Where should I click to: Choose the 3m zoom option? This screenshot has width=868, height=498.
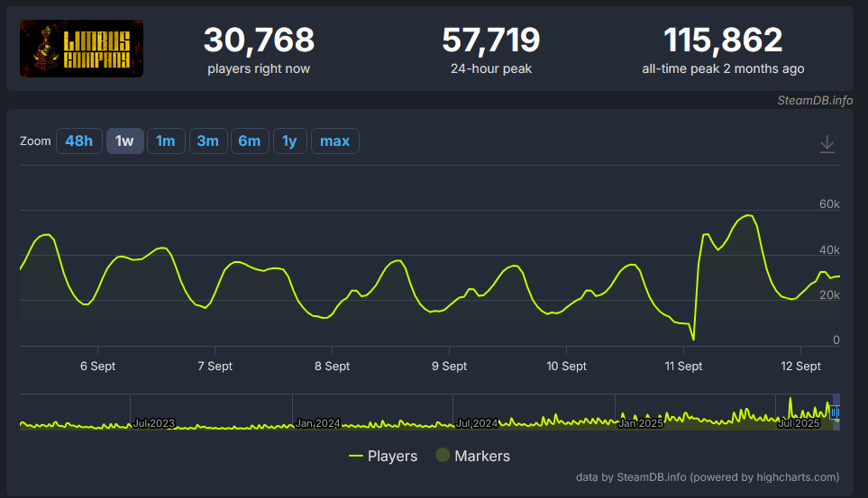[x=208, y=141]
